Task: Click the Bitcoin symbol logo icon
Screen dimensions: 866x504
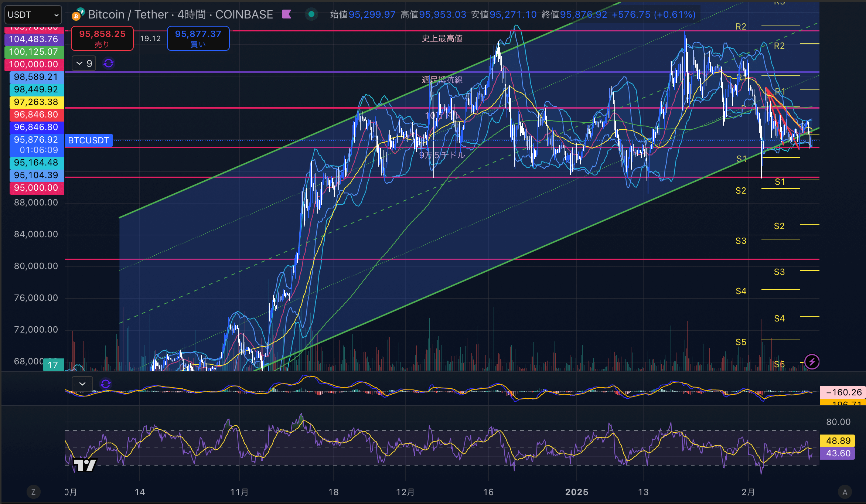Action: (77, 15)
